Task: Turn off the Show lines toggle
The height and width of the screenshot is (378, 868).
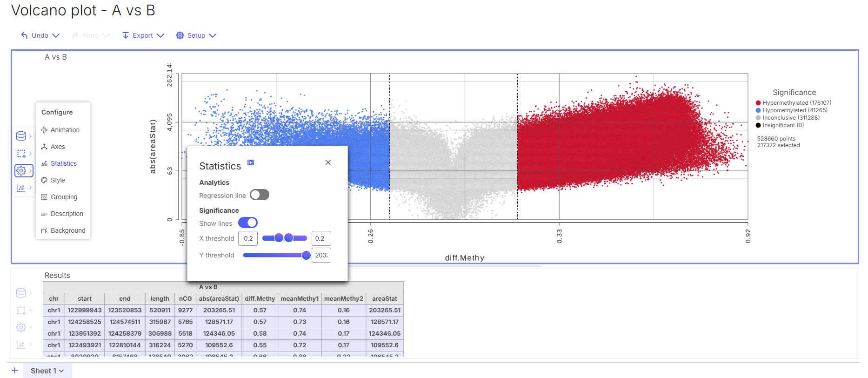Action: 247,223
